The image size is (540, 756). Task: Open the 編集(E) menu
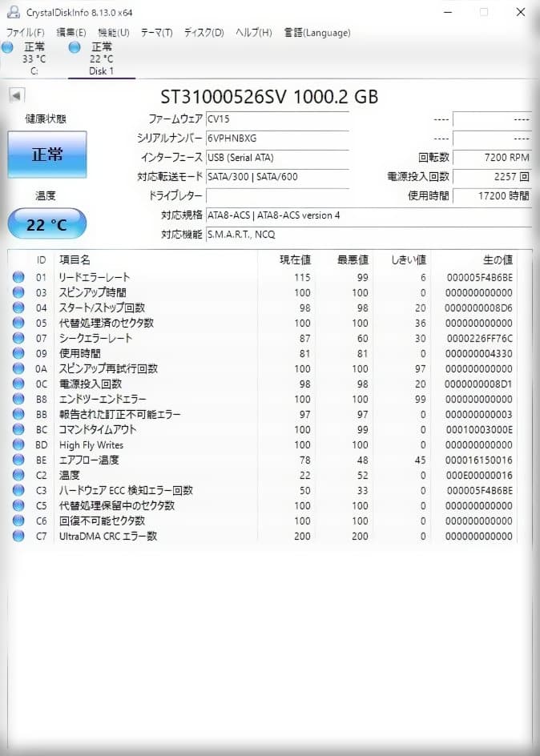pos(71,33)
